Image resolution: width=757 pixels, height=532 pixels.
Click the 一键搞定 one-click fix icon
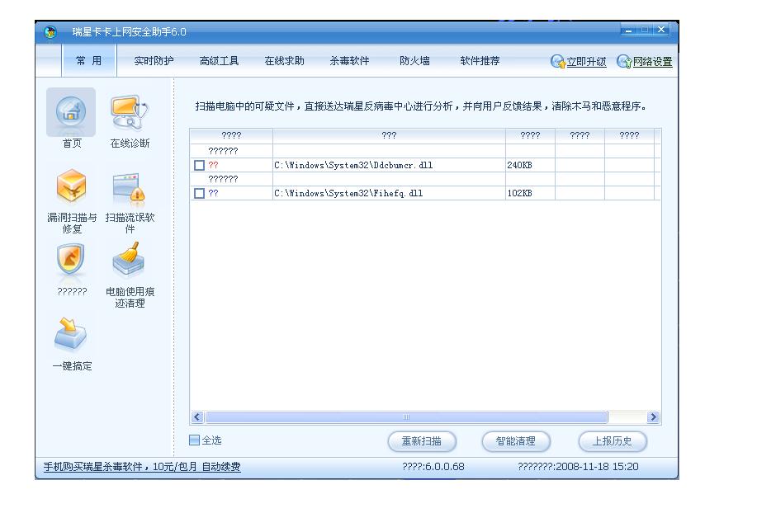(x=70, y=334)
